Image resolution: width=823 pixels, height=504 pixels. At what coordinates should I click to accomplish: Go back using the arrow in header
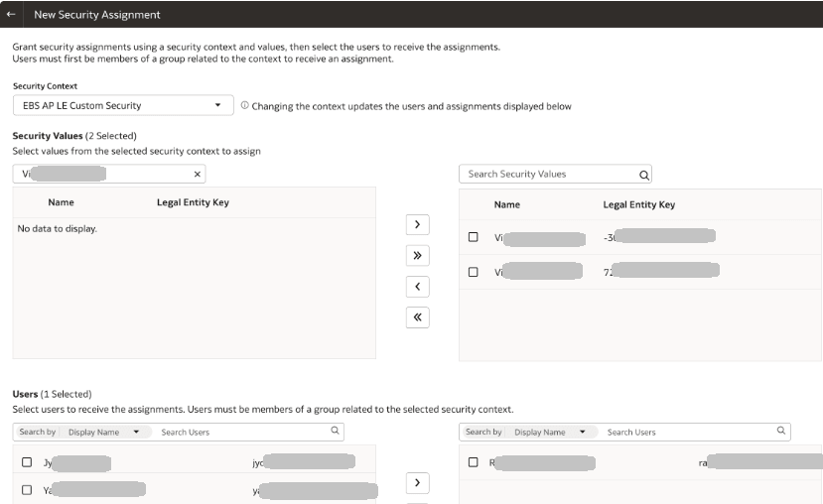pos(11,14)
